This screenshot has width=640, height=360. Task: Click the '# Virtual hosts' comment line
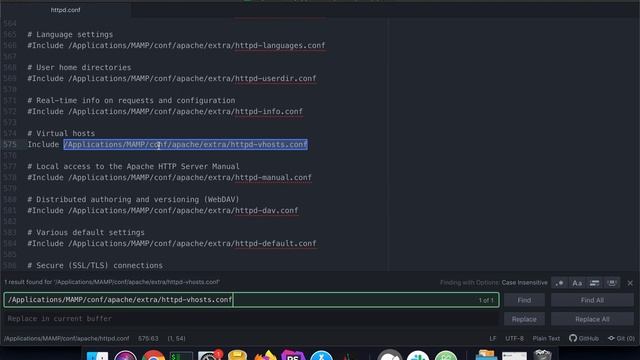click(61, 133)
